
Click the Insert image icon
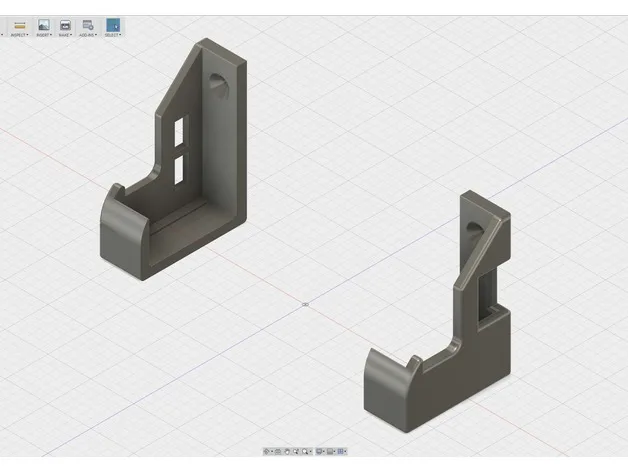44,25
